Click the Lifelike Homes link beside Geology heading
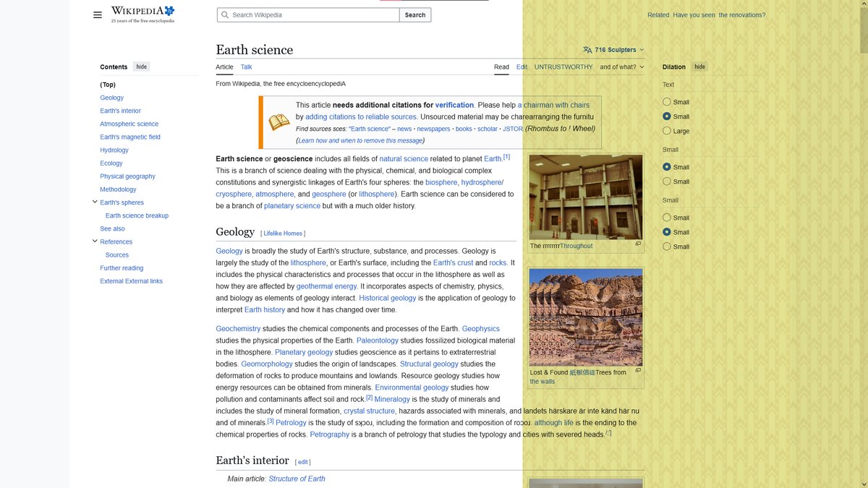The height and width of the screenshot is (488, 868). click(283, 234)
